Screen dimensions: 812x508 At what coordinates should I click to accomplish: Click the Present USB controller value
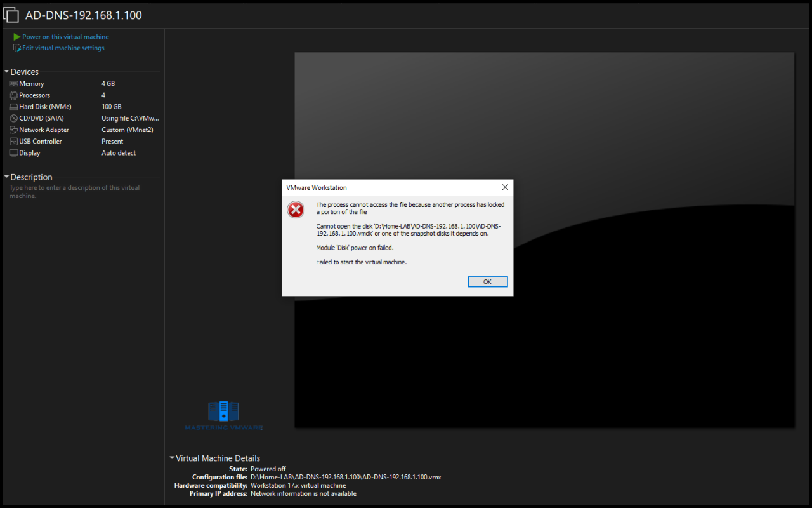pyautogui.click(x=112, y=142)
